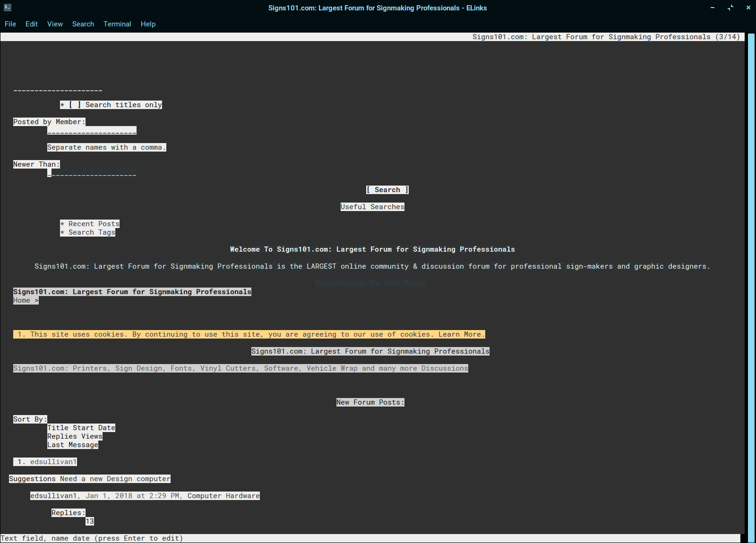The height and width of the screenshot is (543, 756).
Task: Open the Terminal menu
Action: point(117,24)
